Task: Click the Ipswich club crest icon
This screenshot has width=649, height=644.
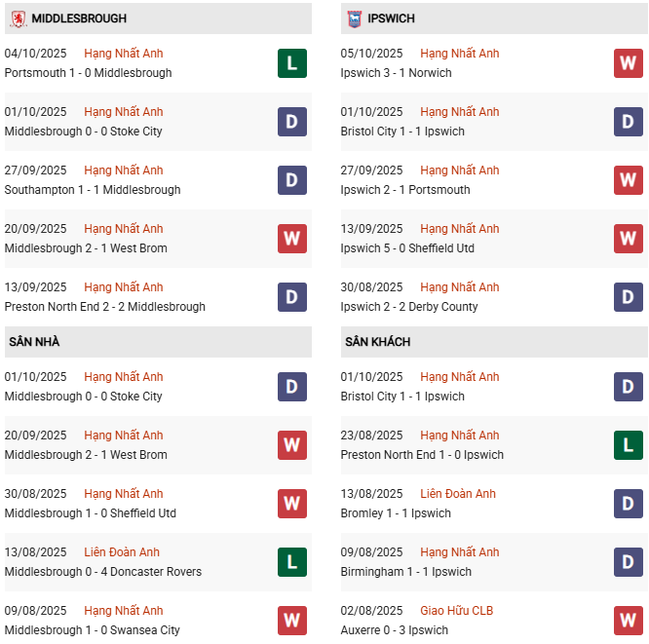Action: point(354,19)
